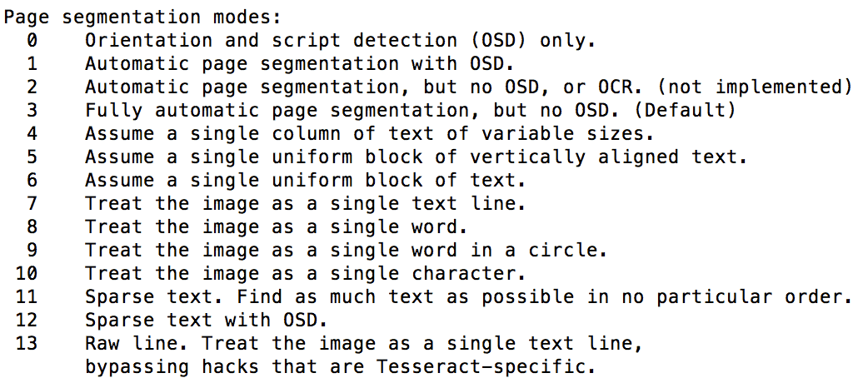Click mode number 4 in the list

(x=32, y=133)
